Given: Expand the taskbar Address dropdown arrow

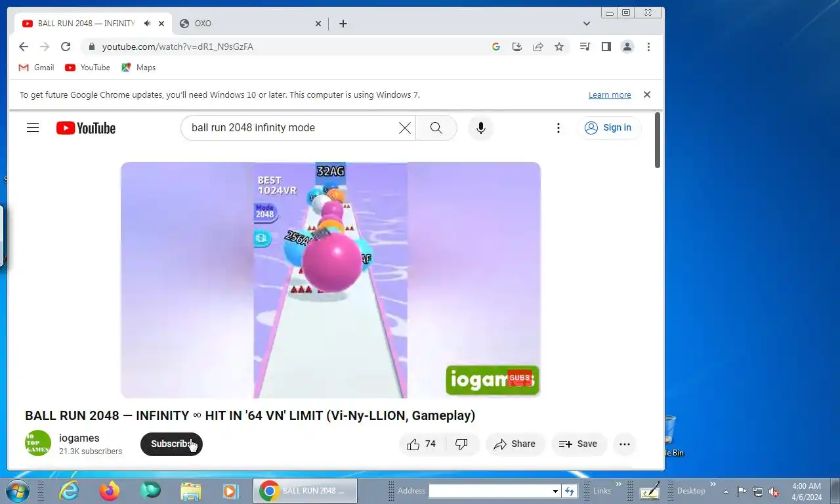Looking at the screenshot, I should pos(555,491).
